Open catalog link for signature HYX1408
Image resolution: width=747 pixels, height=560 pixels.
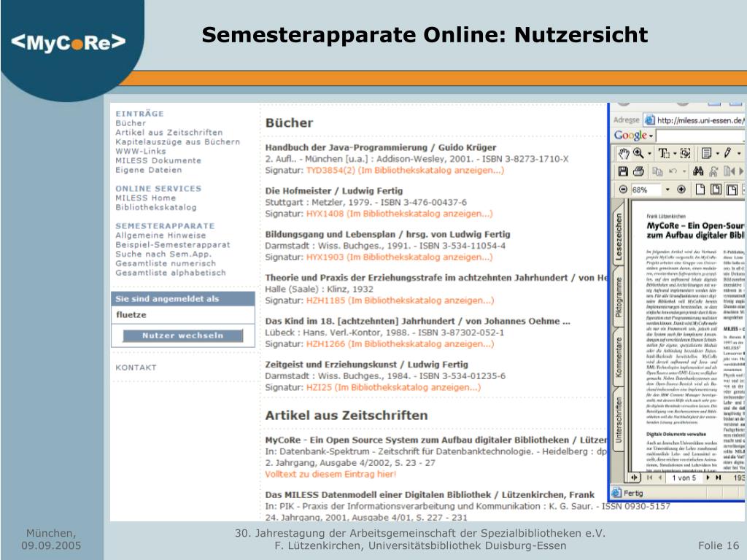coord(399,214)
